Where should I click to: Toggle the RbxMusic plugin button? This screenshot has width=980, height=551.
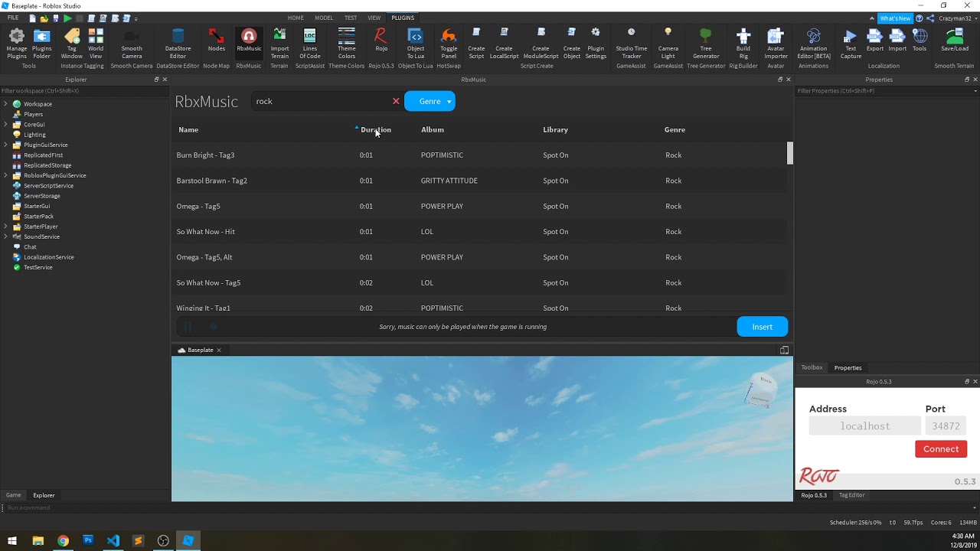pos(249,42)
